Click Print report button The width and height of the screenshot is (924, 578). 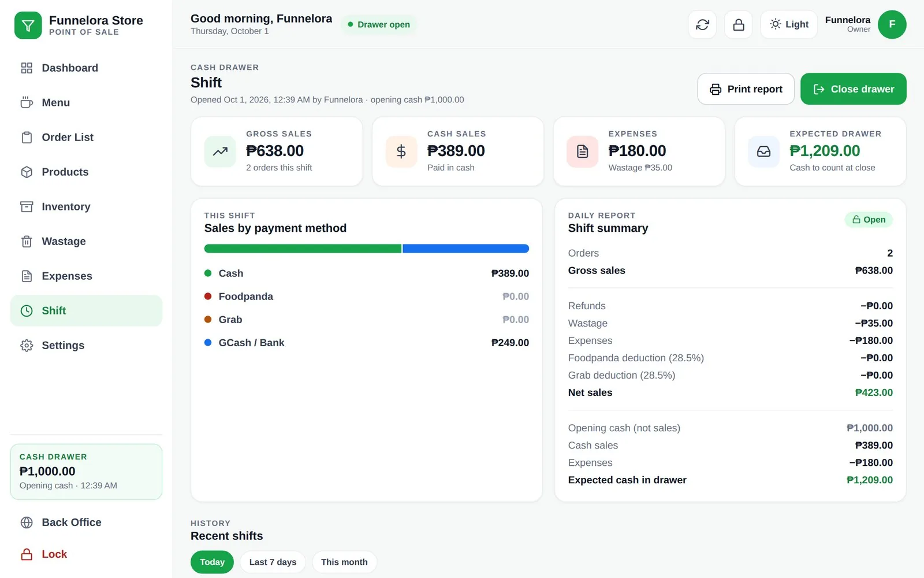click(x=746, y=89)
